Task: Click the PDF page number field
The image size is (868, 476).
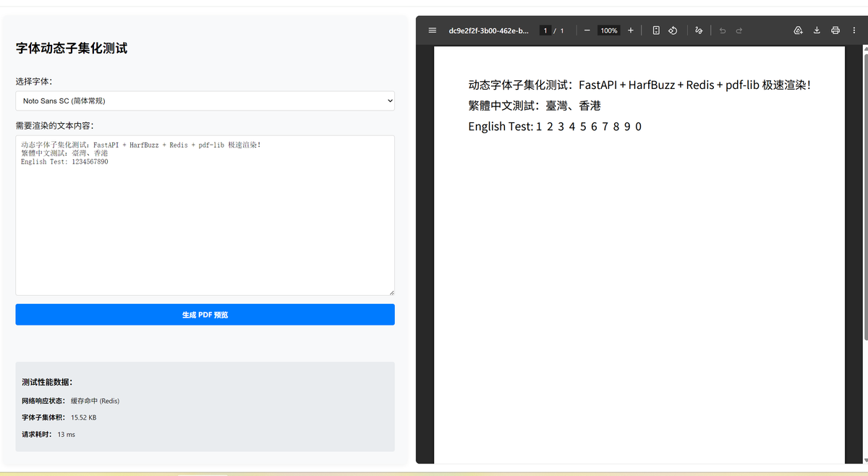Action: click(x=545, y=30)
